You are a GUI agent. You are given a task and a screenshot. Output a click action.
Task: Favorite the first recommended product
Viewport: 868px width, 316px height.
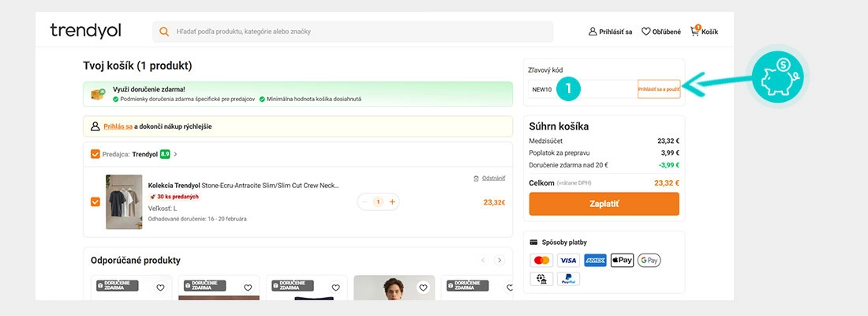click(160, 288)
